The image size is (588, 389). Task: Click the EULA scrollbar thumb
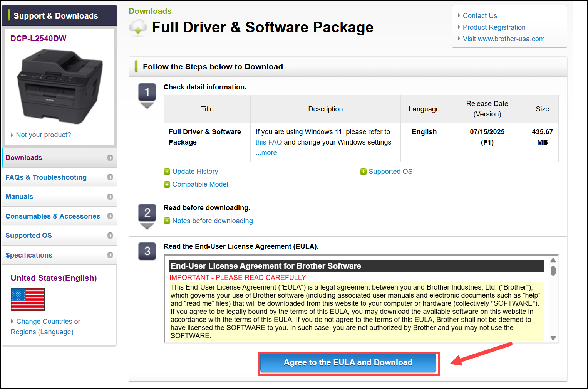pos(553,271)
